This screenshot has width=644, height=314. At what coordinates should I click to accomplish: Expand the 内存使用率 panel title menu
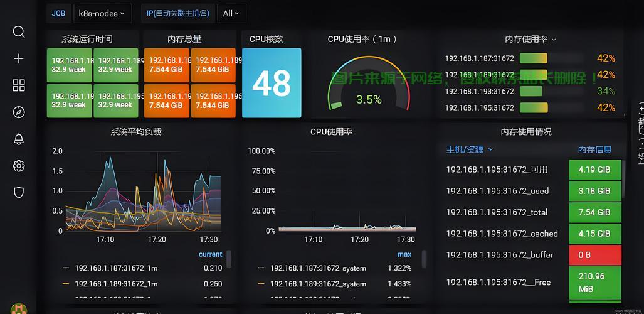click(531, 39)
